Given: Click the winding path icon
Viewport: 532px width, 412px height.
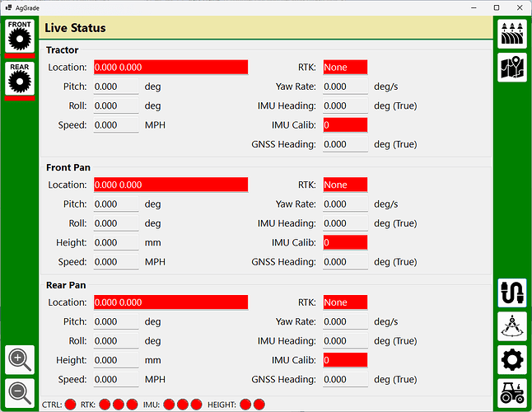Looking at the screenshot, I should coord(512,293).
